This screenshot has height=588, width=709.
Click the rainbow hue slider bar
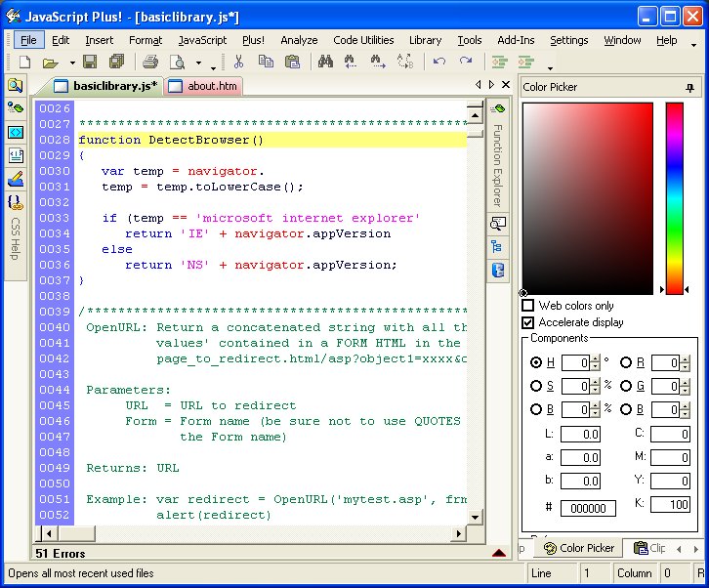click(674, 198)
